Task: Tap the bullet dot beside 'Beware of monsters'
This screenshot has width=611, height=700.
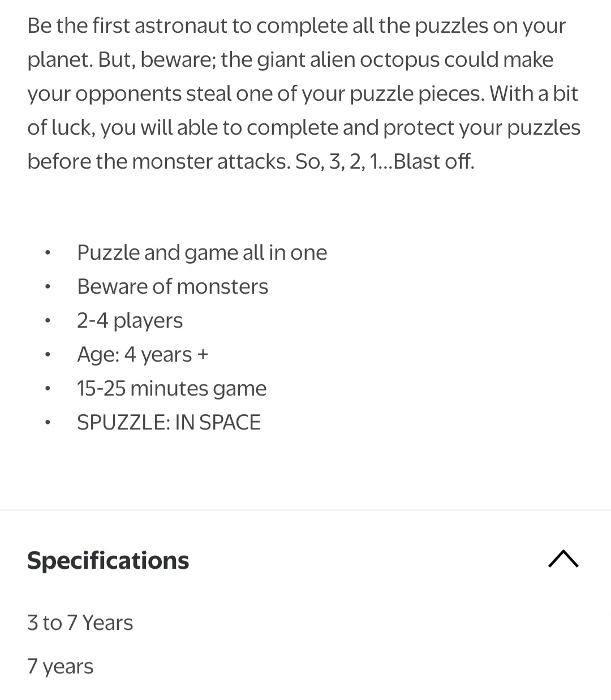Action: pyautogui.click(x=49, y=287)
